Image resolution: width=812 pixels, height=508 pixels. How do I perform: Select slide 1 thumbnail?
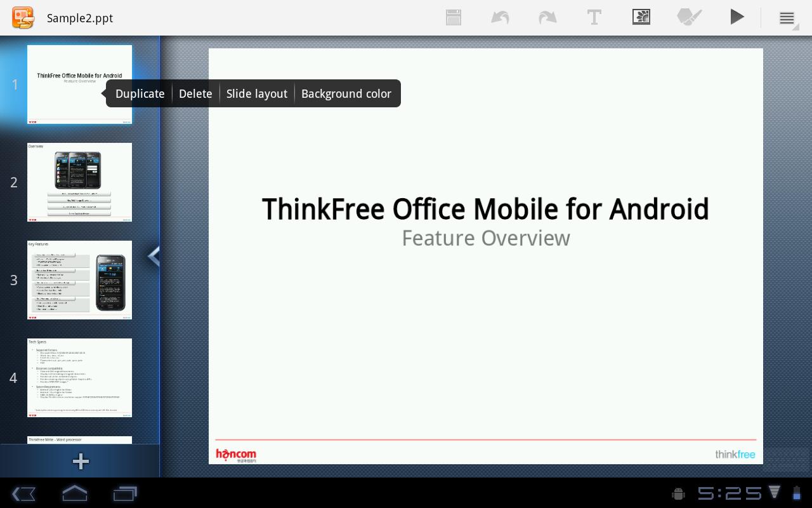click(x=79, y=84)
